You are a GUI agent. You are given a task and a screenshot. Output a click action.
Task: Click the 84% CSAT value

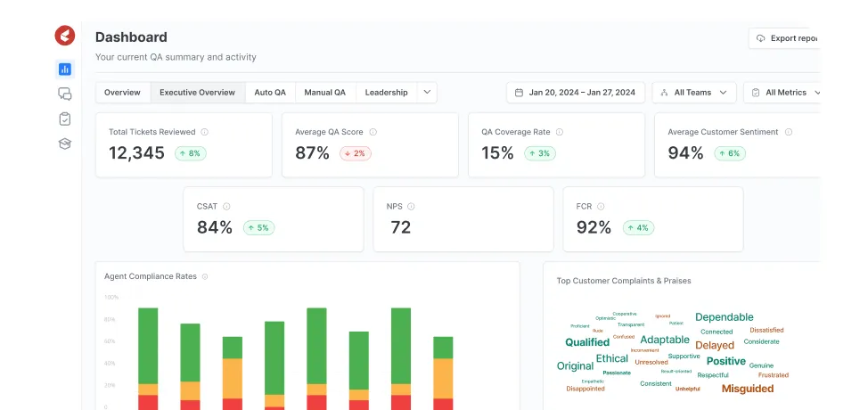(215, 227)
